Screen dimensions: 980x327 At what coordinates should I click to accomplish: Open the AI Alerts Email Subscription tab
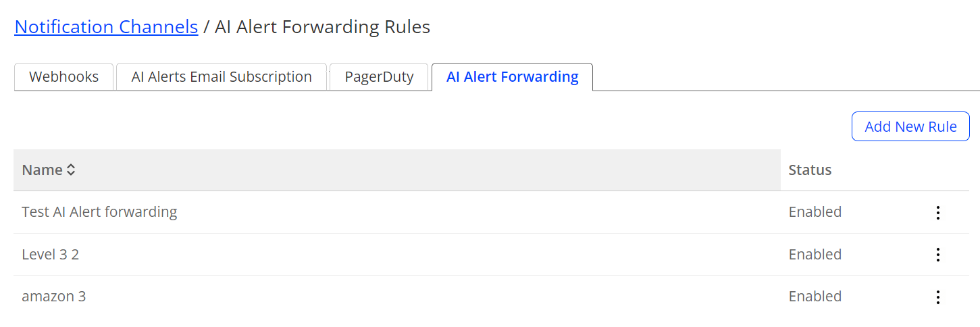(222, 77)
